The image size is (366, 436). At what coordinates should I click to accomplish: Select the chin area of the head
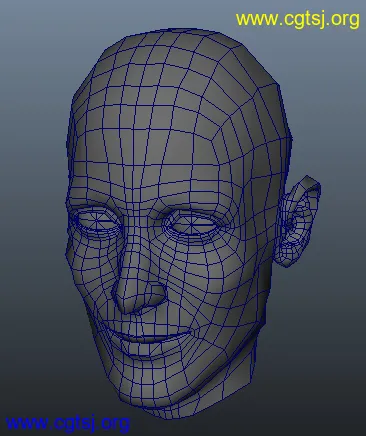[x=150, y=383]
